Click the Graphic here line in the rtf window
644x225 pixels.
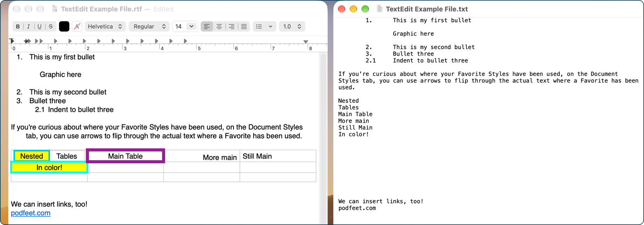[x=60, y=75]
